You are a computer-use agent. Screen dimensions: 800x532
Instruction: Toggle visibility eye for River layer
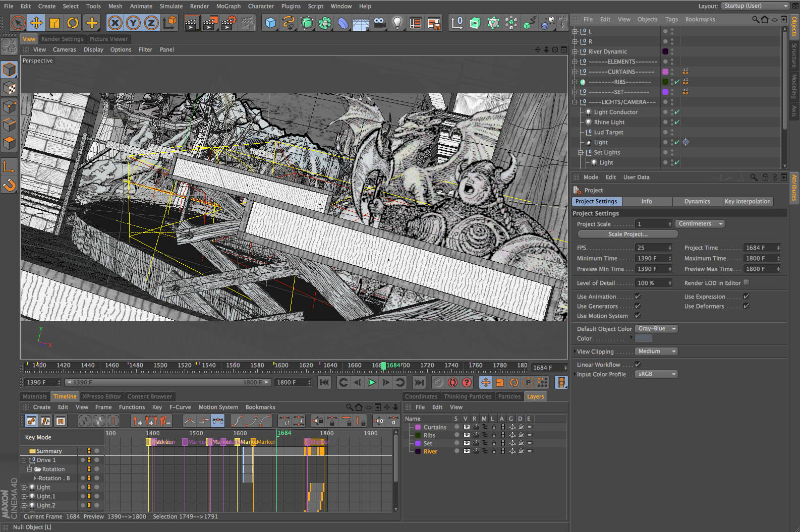tap(467, 451)
